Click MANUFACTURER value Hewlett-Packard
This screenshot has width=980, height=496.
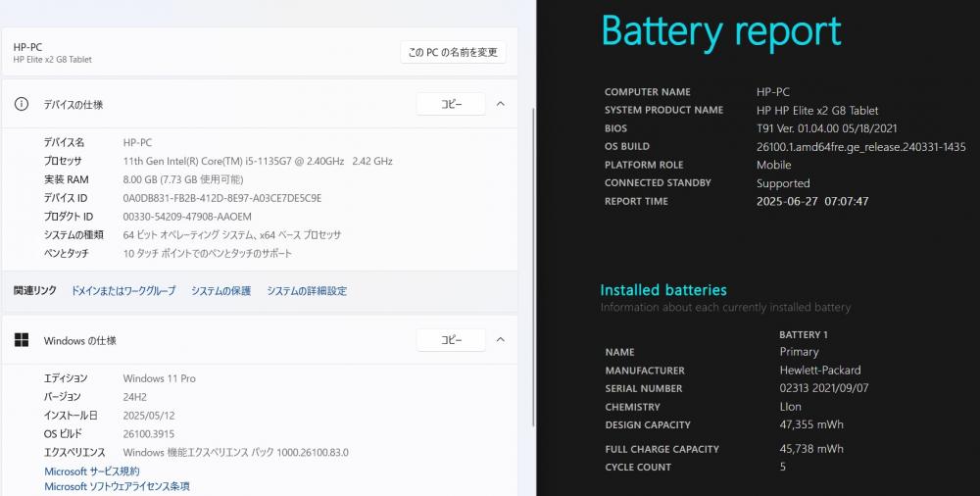[x=820, y=371]
